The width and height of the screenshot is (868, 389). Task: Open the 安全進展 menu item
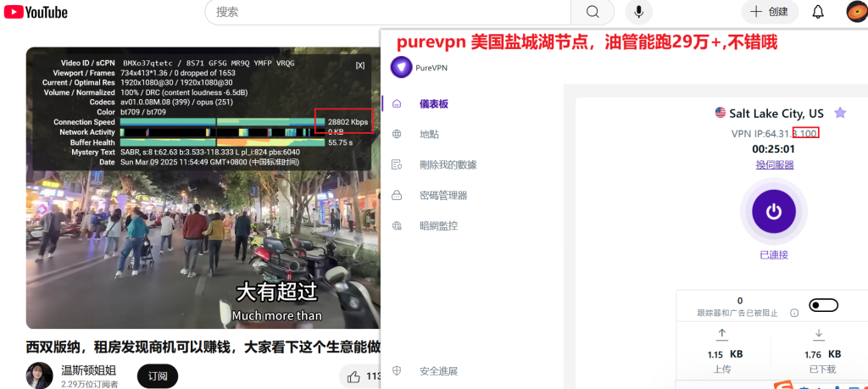pos(438,371)
